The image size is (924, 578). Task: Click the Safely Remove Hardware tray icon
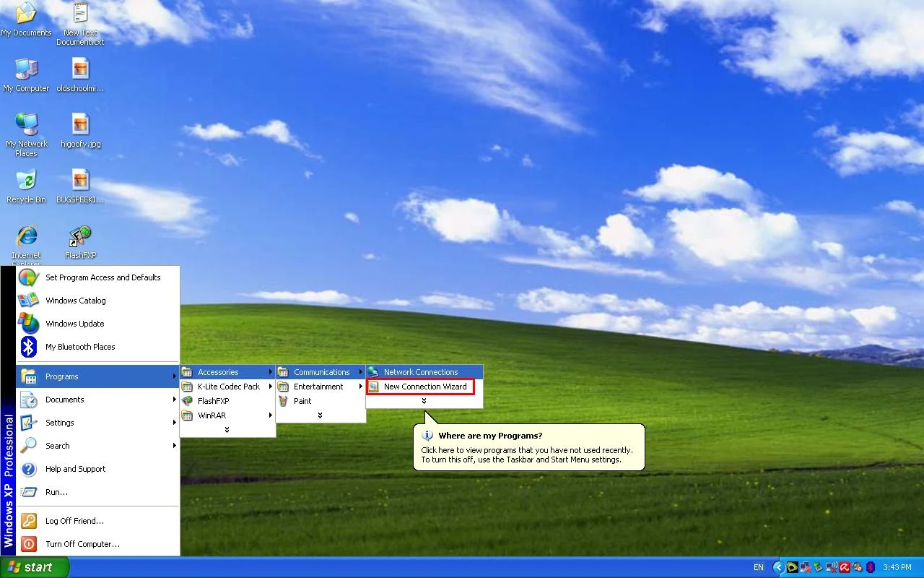[818, 567]
